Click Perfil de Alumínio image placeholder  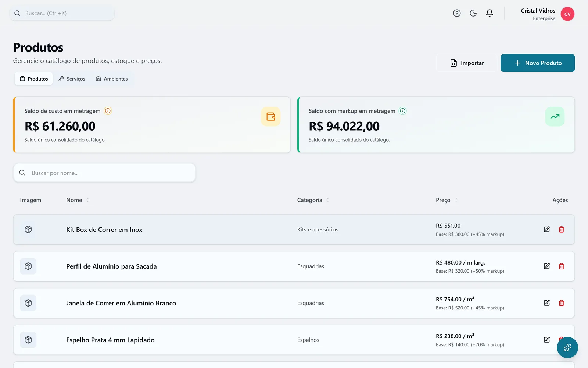point(28,266)
